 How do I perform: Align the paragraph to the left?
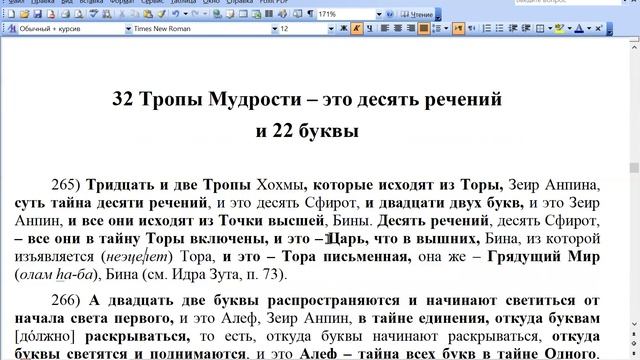point(384,29)
